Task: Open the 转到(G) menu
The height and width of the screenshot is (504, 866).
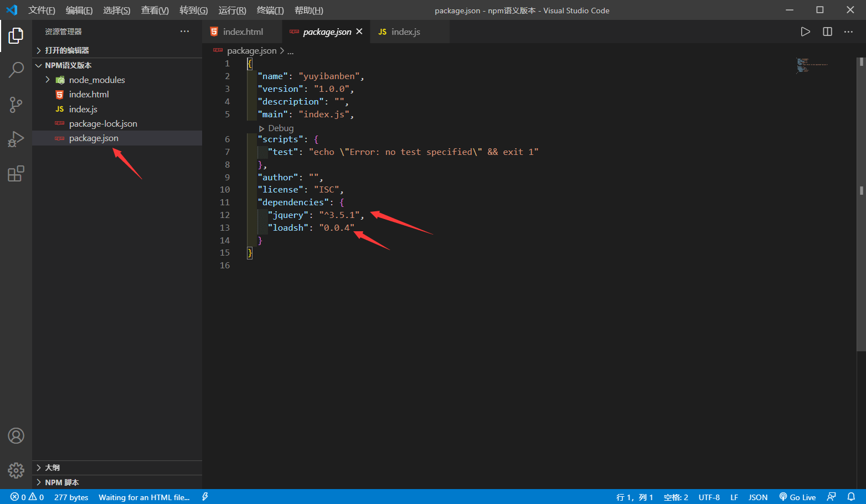Action: point(194,10)
